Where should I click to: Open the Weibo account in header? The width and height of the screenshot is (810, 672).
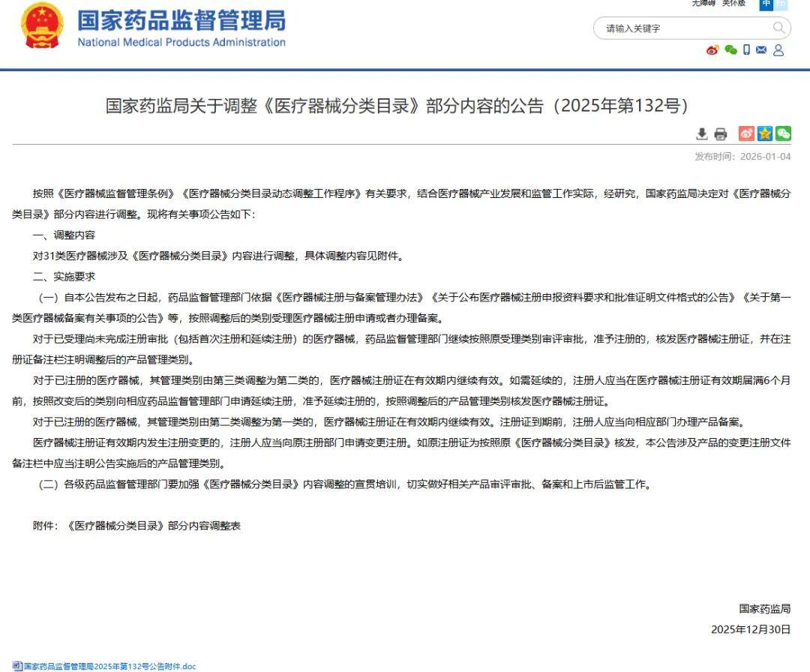(x=711, y=49)
